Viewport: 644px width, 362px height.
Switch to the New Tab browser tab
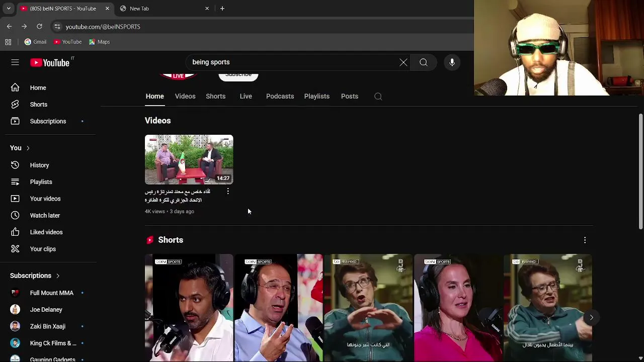click(x=164, y=9)
